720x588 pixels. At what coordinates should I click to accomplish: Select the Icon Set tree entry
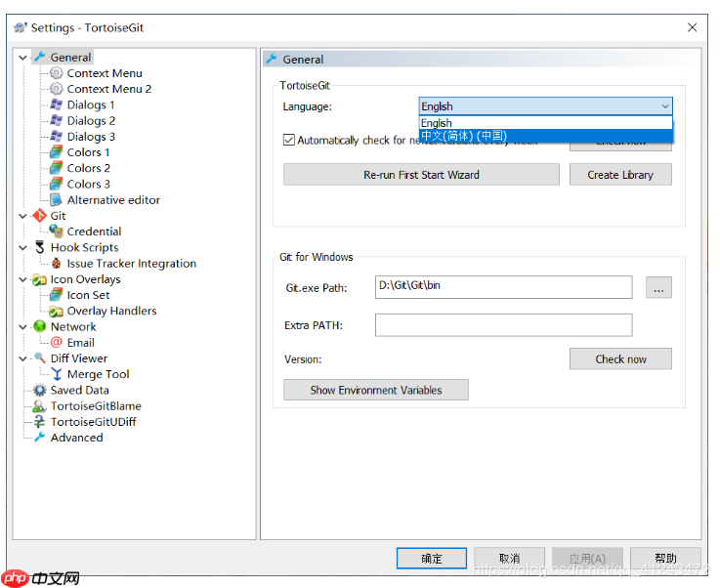[x=88, y=295]
